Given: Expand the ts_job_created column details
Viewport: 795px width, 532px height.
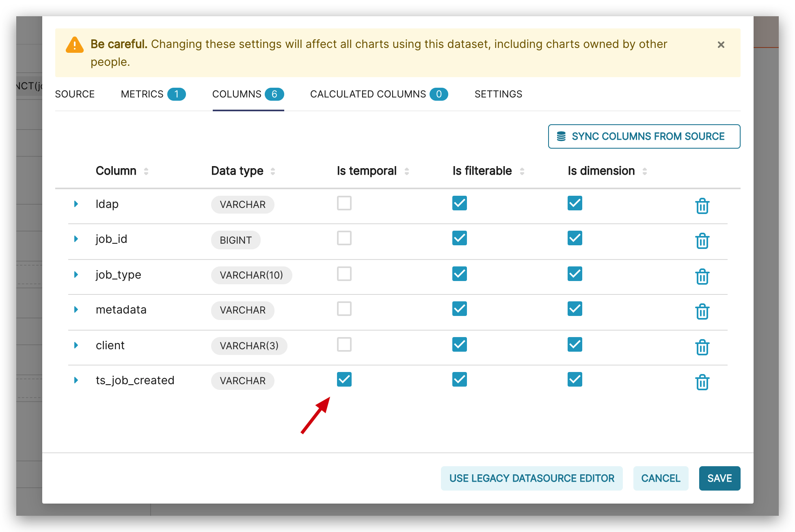Looking at the screenshot, I should [76, 380].
